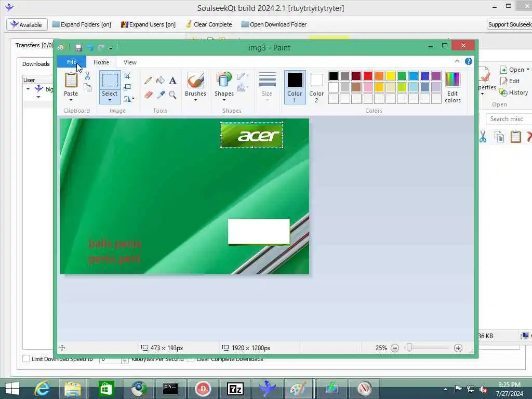Pick the yellow palette swatch
This screenshot has width=532, height=399.
coord(391,76)
